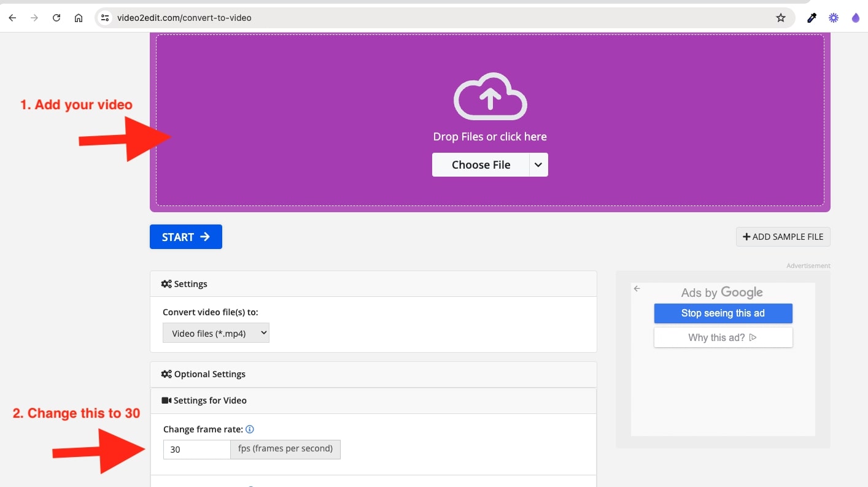Click the info icon beside Change frame rate
Screen dimensions: 868x487
click(250, 430)
